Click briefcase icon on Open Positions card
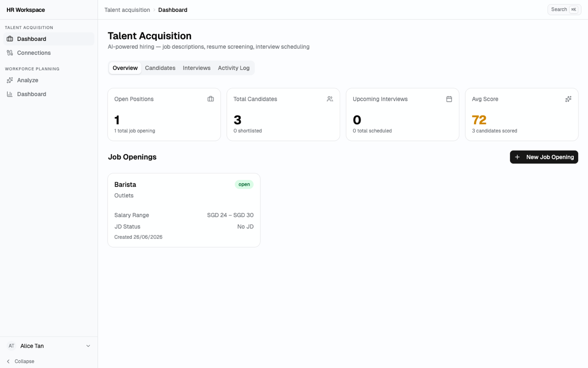Image resolution: width=588 pixels, height=368 pixels. coord(210,99)
